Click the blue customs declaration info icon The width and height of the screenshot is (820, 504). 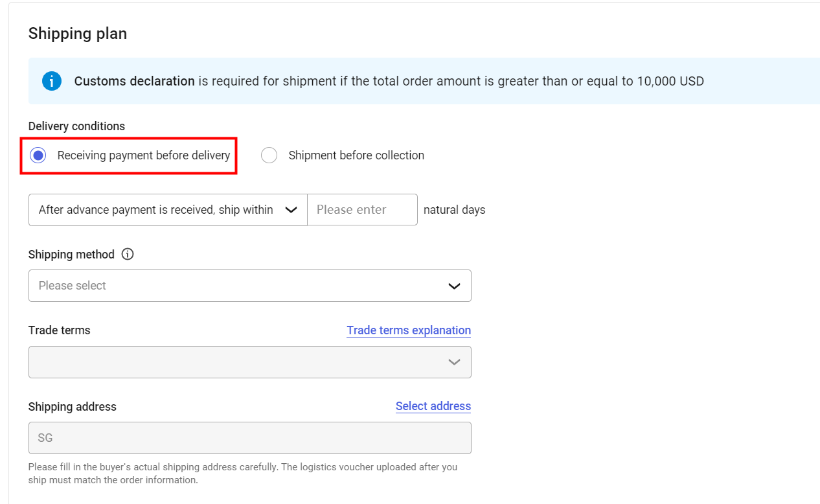52,82
